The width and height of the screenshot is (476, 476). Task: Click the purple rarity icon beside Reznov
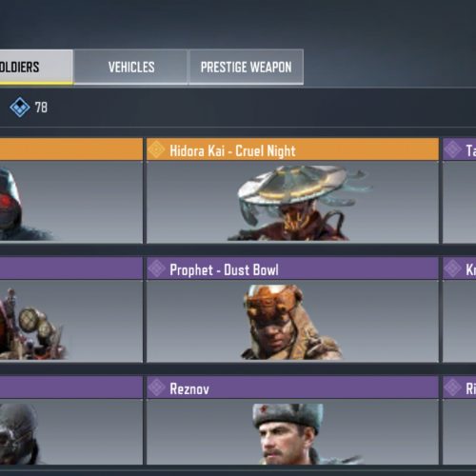point(156,387)
